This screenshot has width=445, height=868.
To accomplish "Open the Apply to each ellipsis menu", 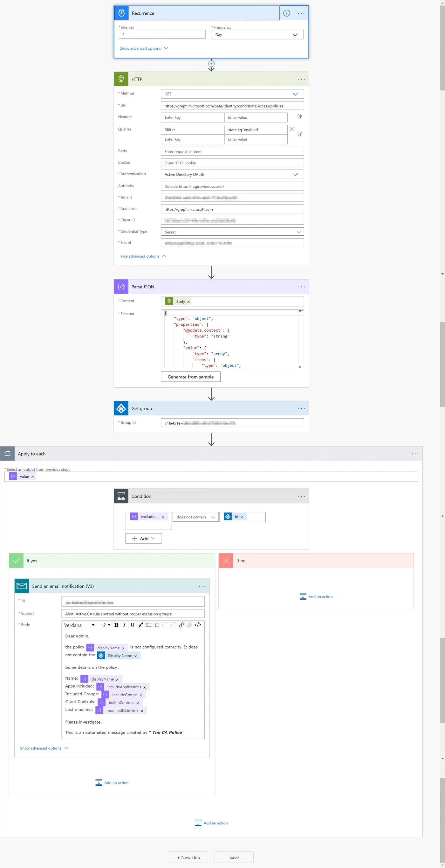I will (415, 454).
